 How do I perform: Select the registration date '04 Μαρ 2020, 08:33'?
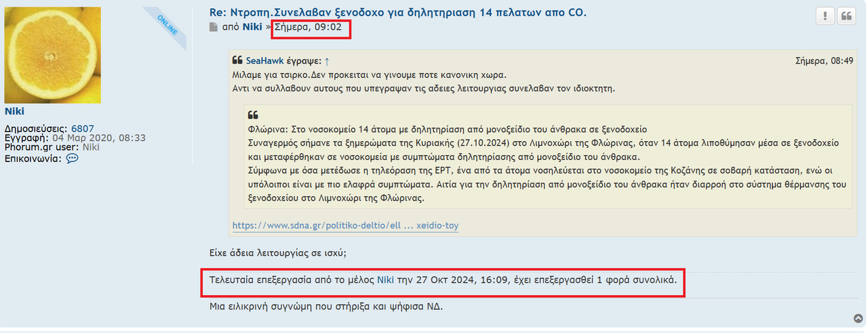[x=100, y=138]
